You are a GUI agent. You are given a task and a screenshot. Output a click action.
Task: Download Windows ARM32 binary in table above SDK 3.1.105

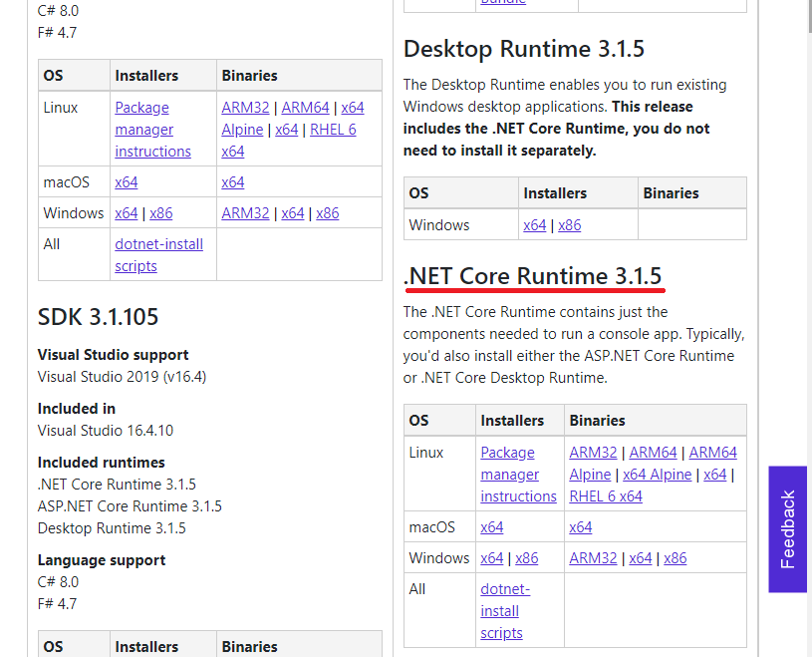click(x=245, y=213)
